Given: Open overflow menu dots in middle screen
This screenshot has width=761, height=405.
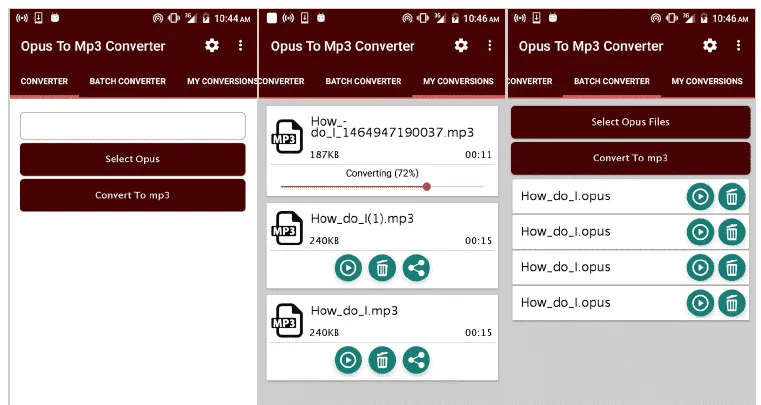Looking at the screenshot, I should (489, 46).
